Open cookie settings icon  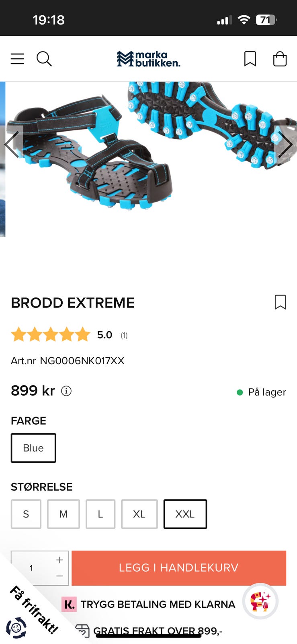[16, 628]
